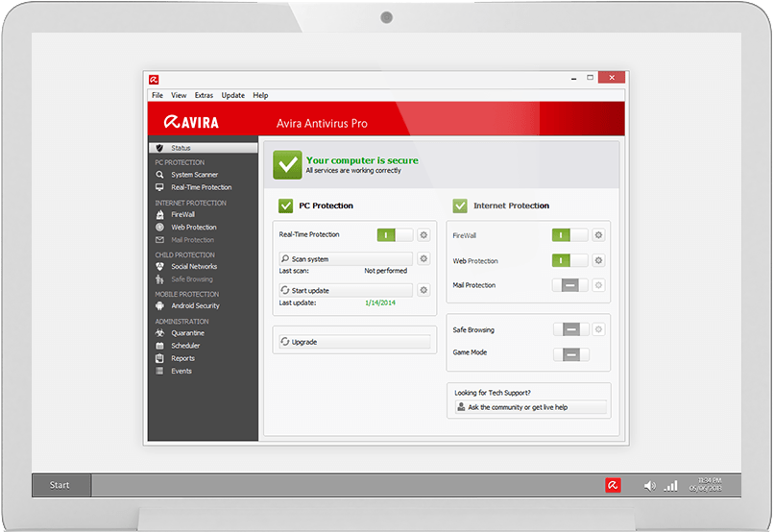Turn on the Safe Browsing switch
774x532 pixels.
pos(570,329)
